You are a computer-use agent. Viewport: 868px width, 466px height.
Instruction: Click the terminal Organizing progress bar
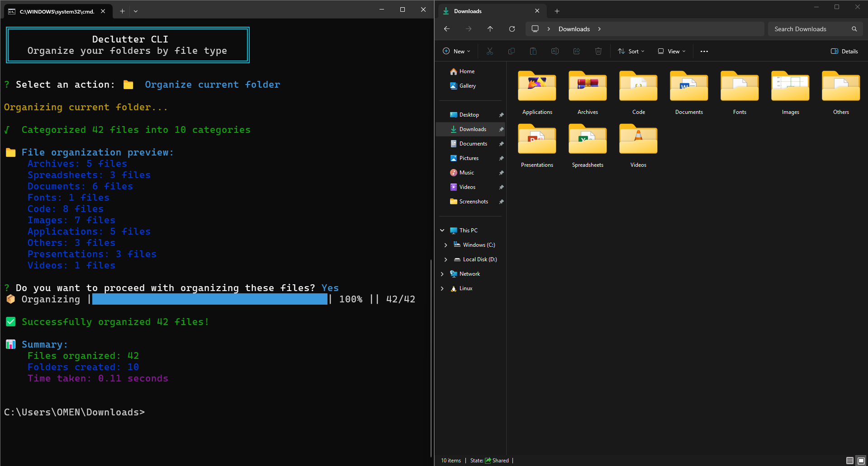tap(209, 299)
